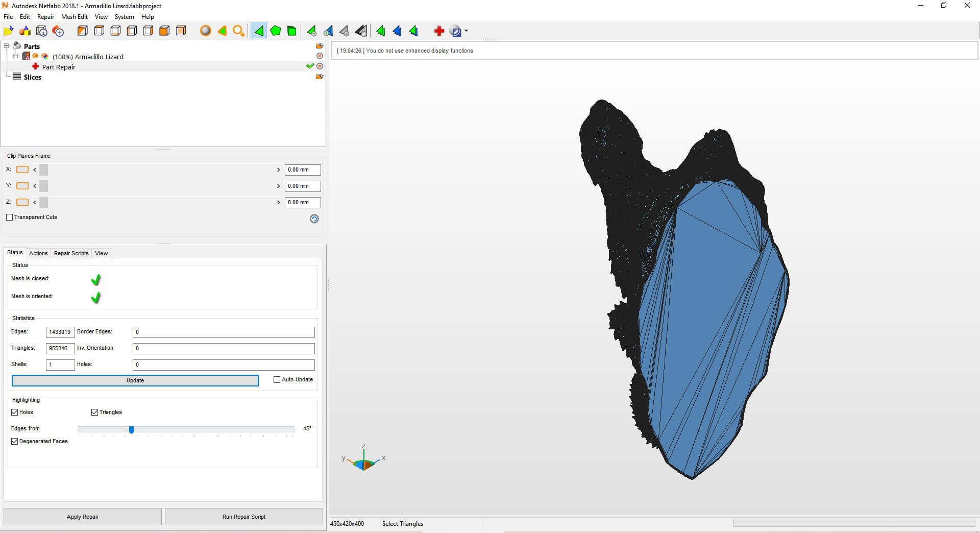
Task: Switch to the Repair Scripts tab
Action: click(71, 253)
